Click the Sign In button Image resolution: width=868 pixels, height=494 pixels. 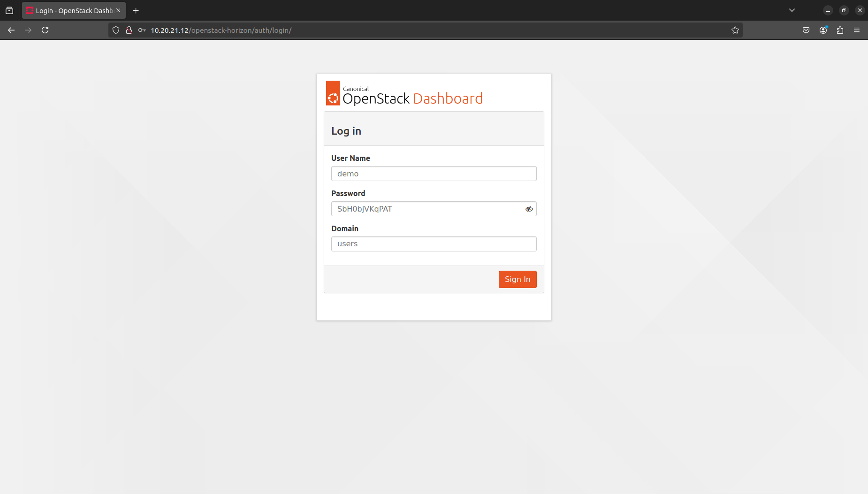click(518, 279)
